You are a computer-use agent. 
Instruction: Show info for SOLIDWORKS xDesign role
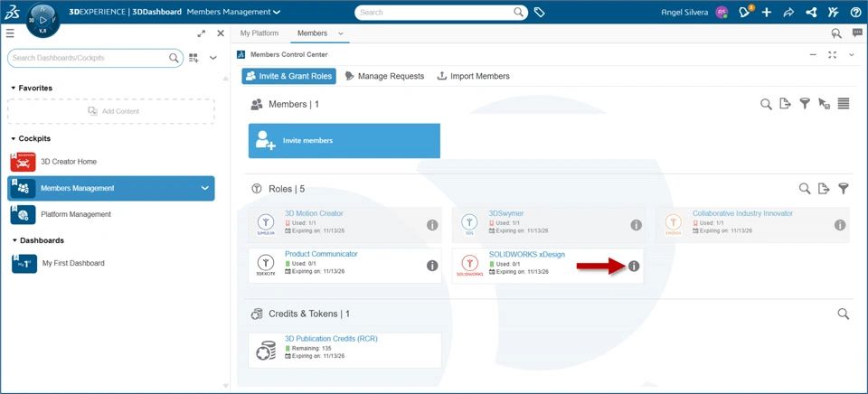click(634, 267)
